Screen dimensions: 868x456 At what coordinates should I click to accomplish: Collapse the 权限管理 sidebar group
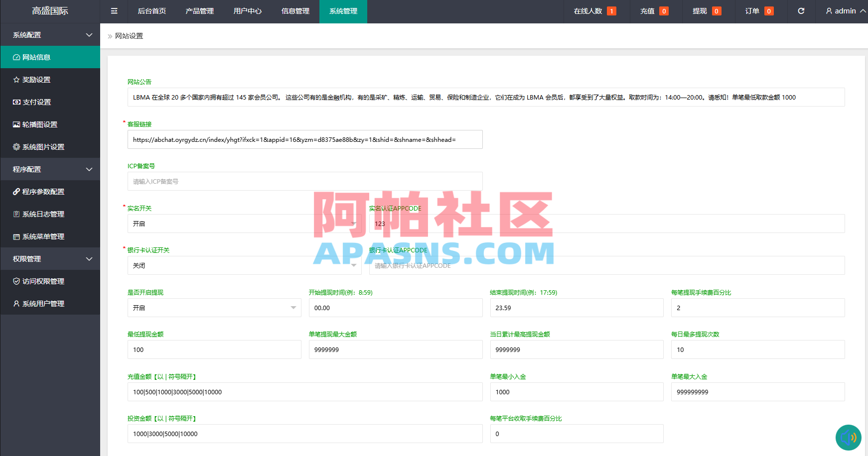(50, 259)
